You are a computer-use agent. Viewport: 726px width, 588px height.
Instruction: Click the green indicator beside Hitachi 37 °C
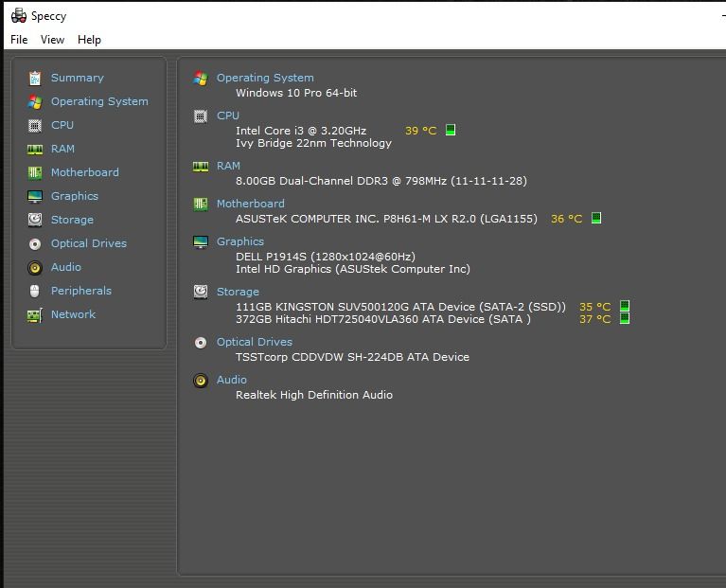(x=625, y=318)
